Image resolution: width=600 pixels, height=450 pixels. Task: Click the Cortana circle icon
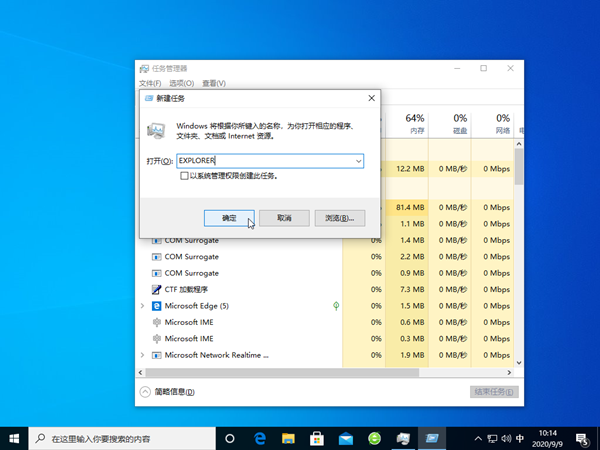pos(230,439)
